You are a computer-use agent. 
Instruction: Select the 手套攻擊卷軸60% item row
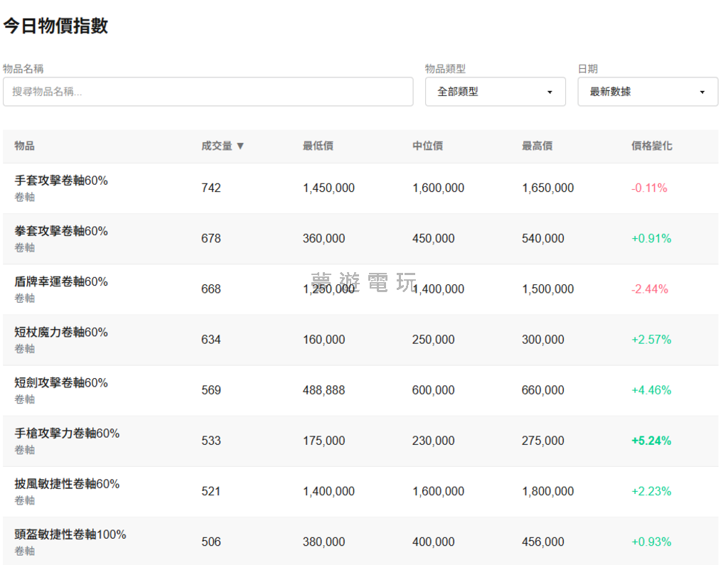[61, 181]
